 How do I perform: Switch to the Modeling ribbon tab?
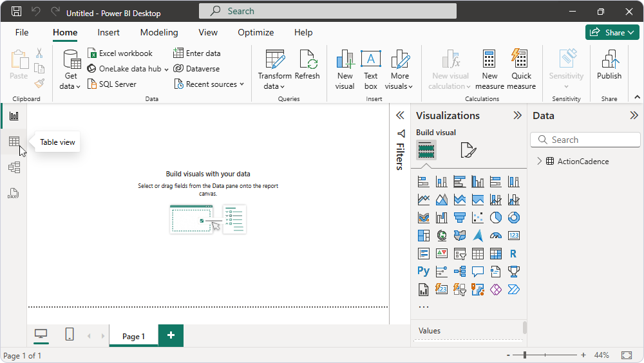159,32
